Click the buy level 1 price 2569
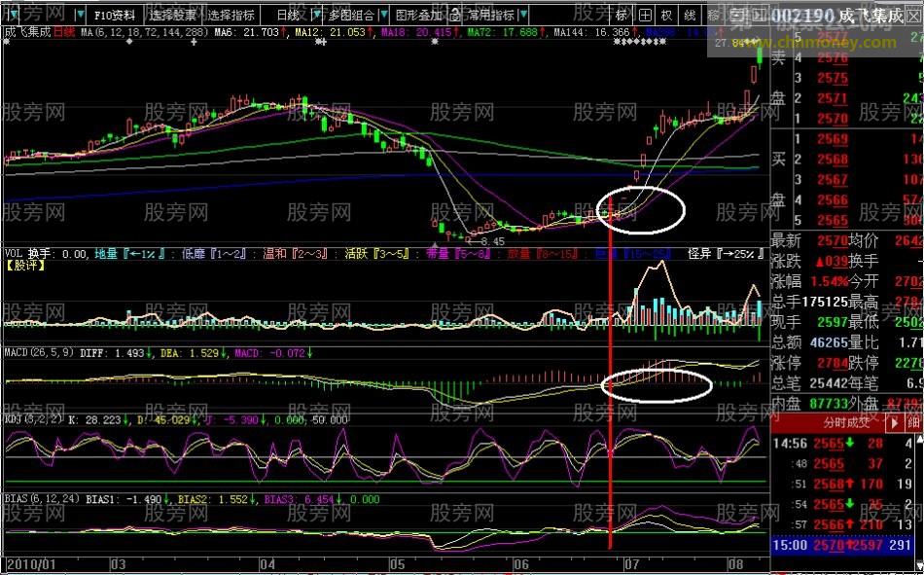This screenshot has height=575, width=924. tap(832, 139)
